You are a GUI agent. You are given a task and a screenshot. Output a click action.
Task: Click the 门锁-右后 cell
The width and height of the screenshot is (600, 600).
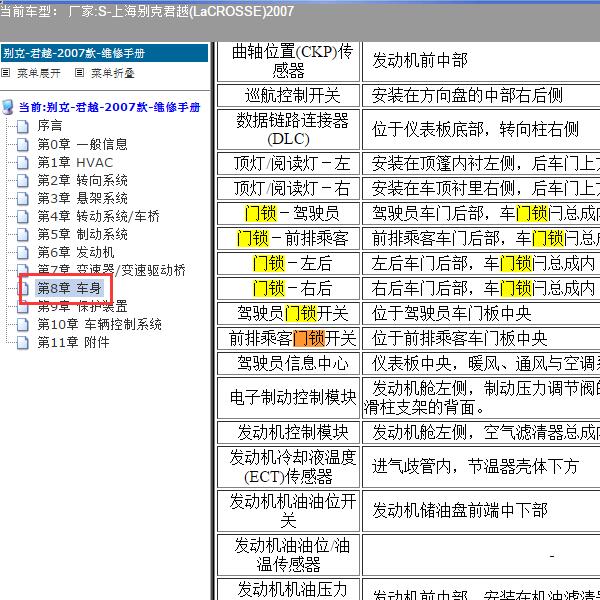[289, 288]
